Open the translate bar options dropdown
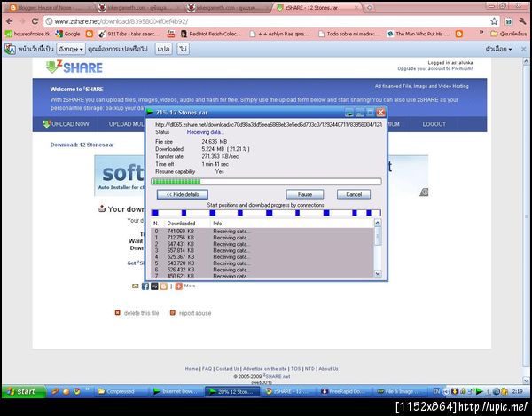Image resolution: width=532 pixels, height=416 pixels. click(x=498, y=49)
